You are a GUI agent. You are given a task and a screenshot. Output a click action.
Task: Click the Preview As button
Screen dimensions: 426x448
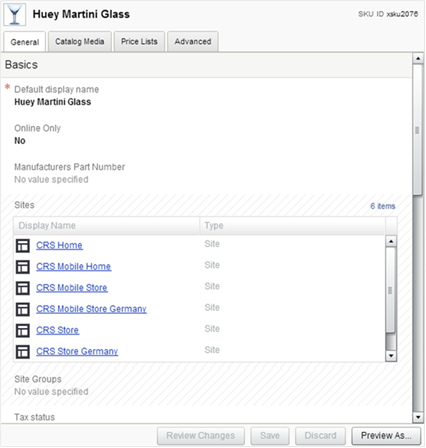click(x=386, y=436)
